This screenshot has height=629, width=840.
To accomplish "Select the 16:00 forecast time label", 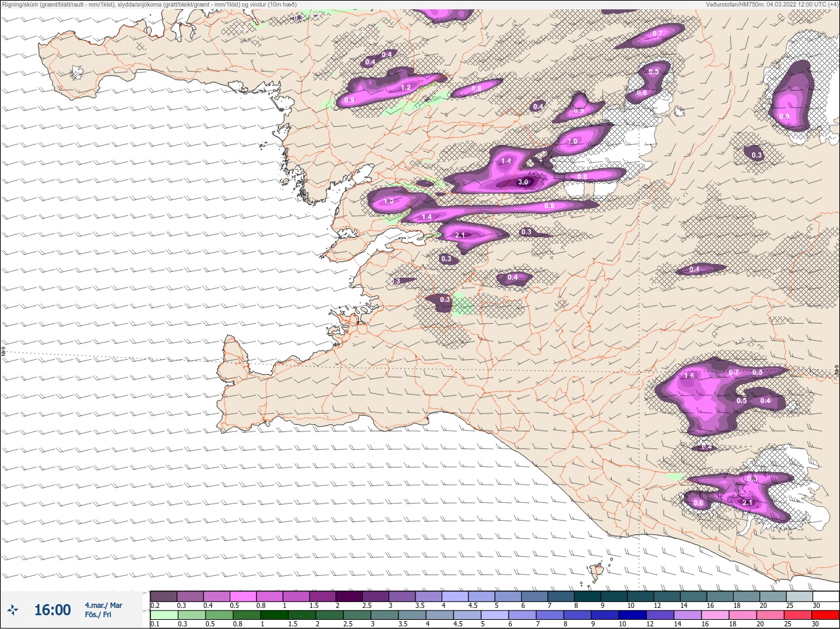I will [52, 610].
